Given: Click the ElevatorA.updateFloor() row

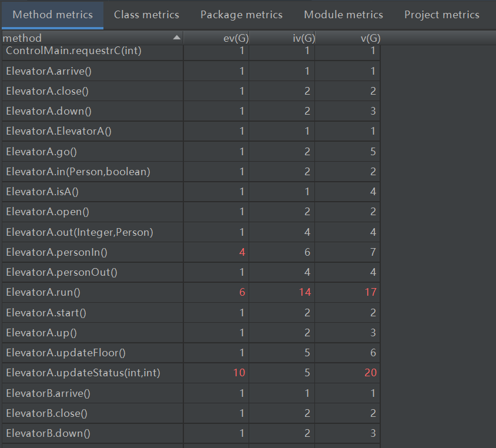Looking at the screenshot, I should [x=66, y=353].
